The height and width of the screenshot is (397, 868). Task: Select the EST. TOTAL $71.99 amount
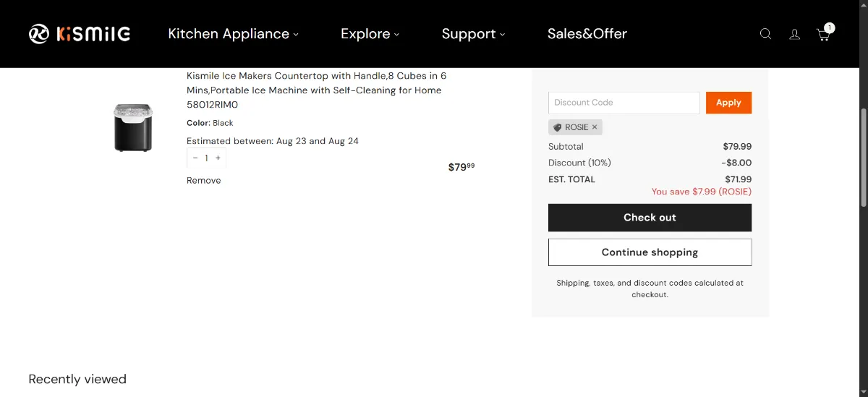click(x=738, y=179)
